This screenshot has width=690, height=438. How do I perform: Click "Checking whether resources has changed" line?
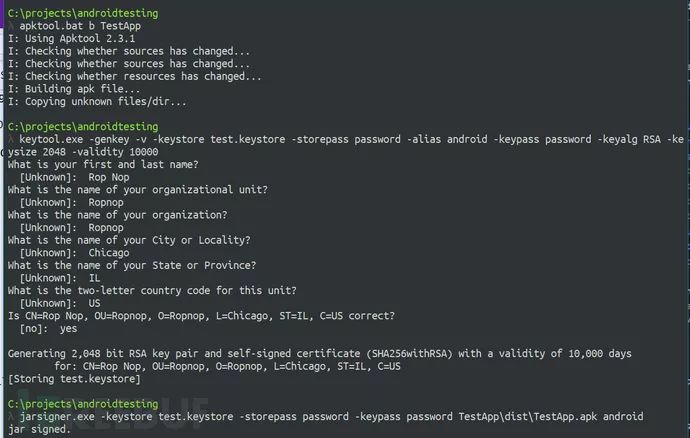point(135,76)
